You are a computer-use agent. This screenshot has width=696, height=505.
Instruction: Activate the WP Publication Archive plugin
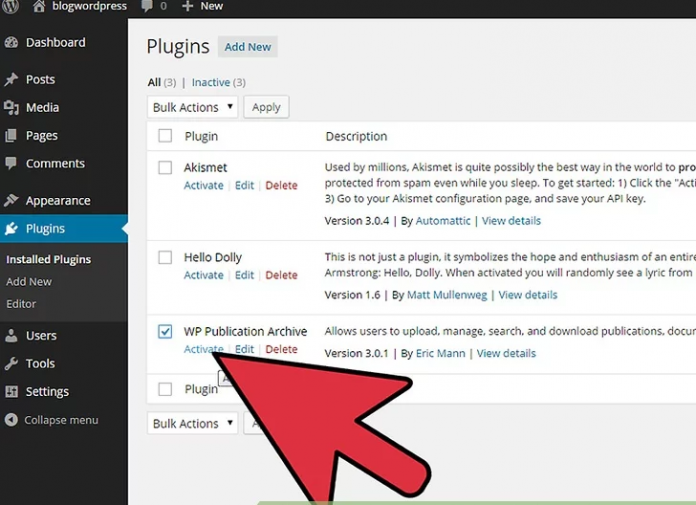(203, 350)
